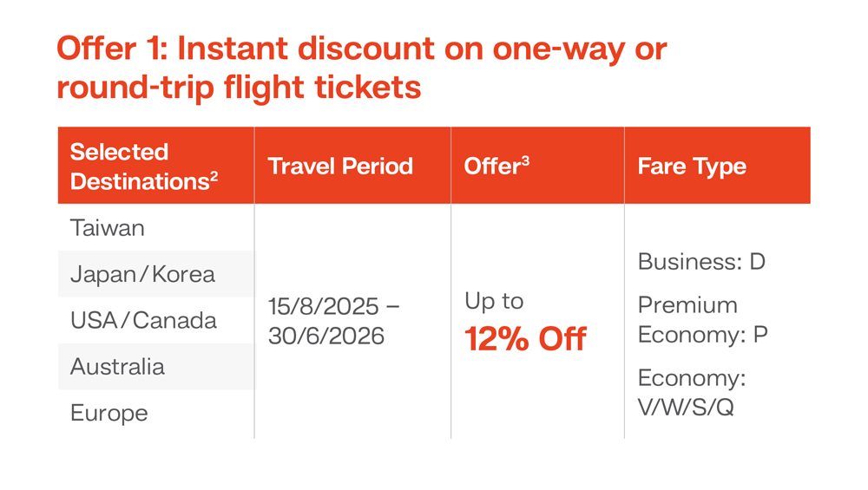Select the USA/Canada destination row
Image resolution: width=868 pixels, height=490 pixels.
(x=156, y=320)
